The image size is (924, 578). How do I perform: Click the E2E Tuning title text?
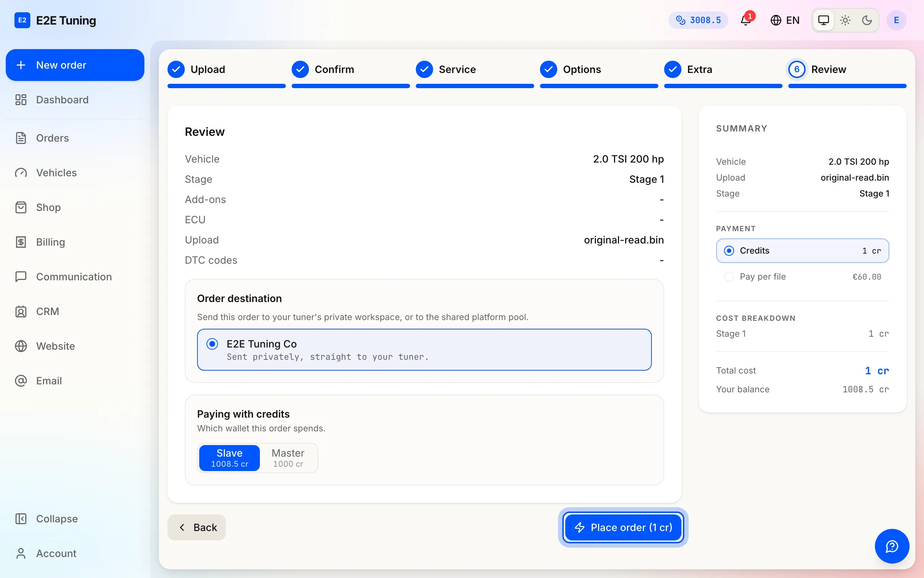pos(66,20)
